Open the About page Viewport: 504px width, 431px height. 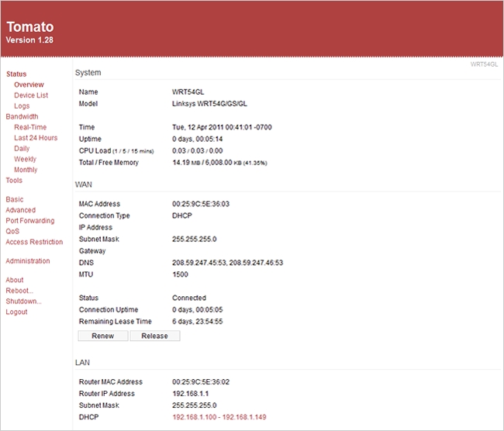15,280
